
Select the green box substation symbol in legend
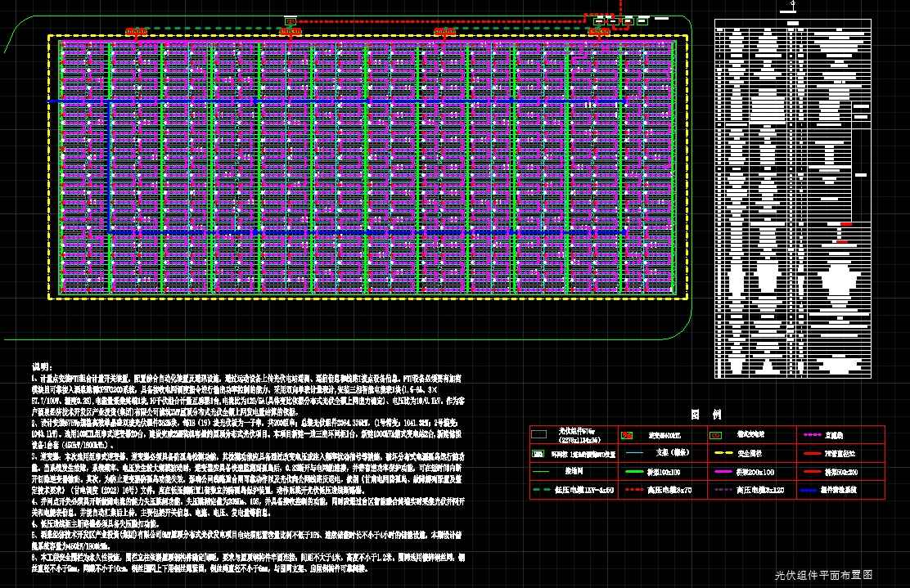click(x=714, y=435)
